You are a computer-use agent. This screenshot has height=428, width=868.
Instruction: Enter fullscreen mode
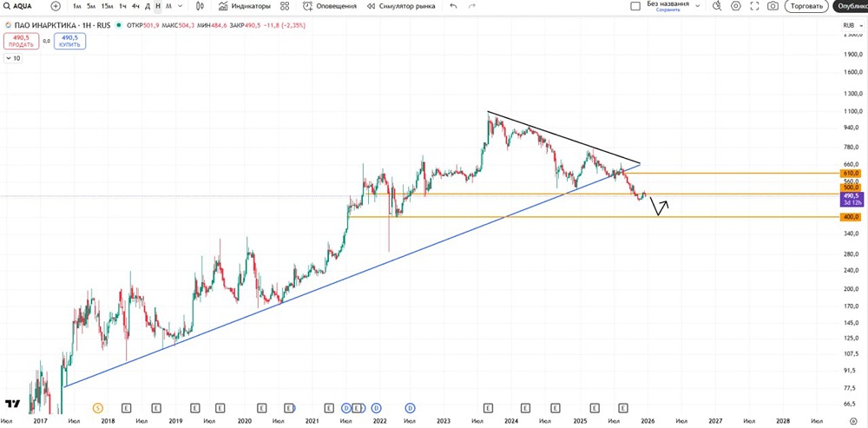[754, 6]
